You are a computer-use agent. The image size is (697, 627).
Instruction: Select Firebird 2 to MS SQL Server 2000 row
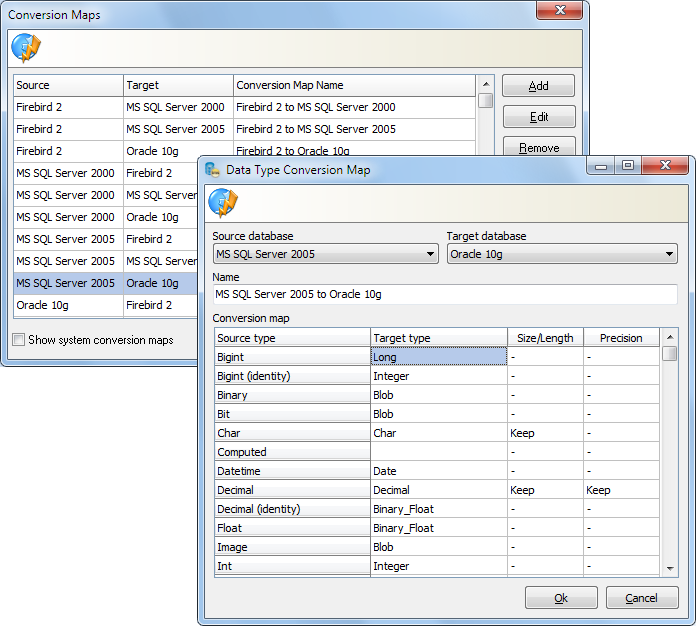coord(244,107)
